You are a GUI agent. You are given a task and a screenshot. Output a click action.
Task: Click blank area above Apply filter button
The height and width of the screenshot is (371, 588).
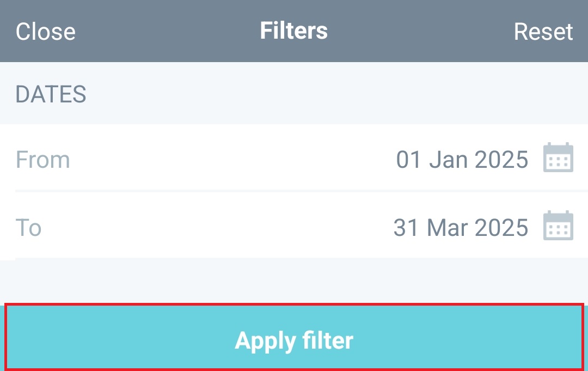[x=294, y=281]
